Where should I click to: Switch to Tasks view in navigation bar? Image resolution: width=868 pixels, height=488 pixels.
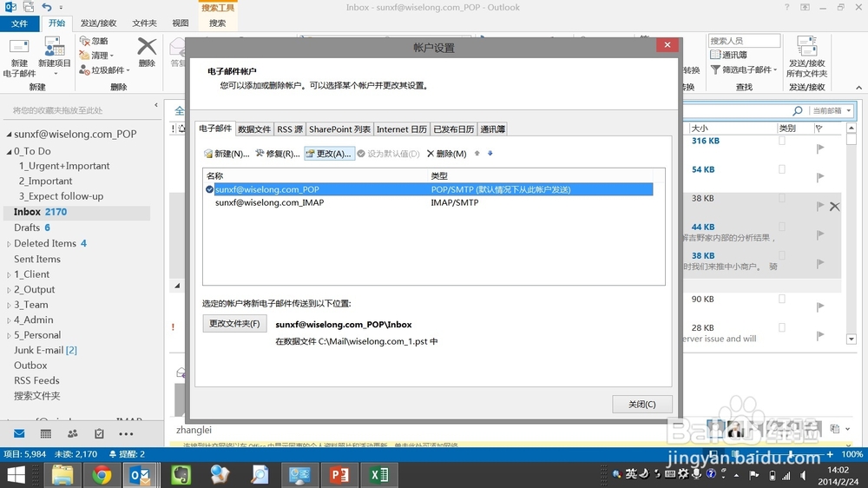pos(99,433)
